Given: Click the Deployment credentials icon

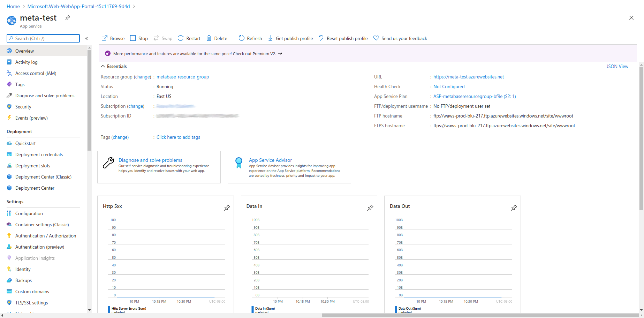Looking at the screenshot, I should pyautogui.click(x=9, y=154).
